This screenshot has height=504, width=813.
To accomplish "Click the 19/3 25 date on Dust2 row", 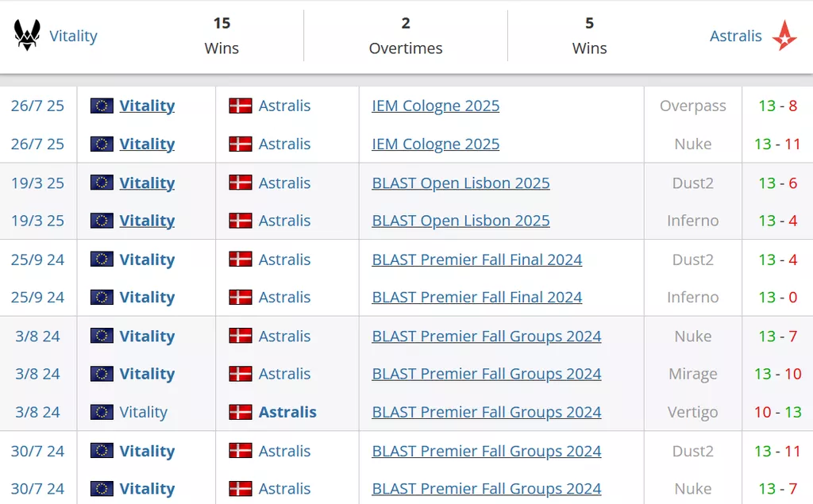I will tap(37, 183).
